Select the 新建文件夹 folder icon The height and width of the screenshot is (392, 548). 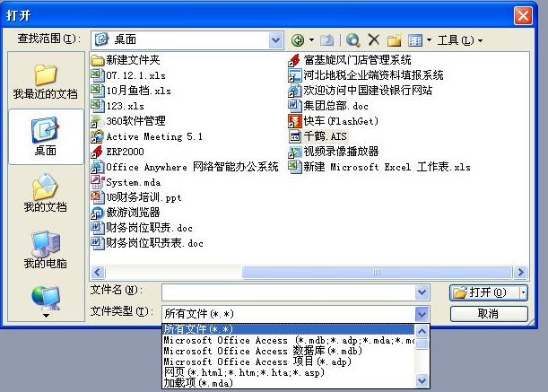click(x=98, y=60)
